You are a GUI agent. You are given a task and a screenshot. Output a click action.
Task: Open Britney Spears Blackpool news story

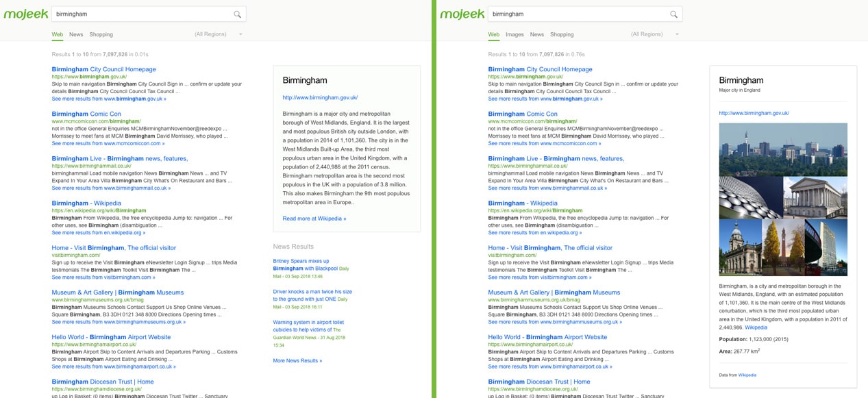coord(306,264)
